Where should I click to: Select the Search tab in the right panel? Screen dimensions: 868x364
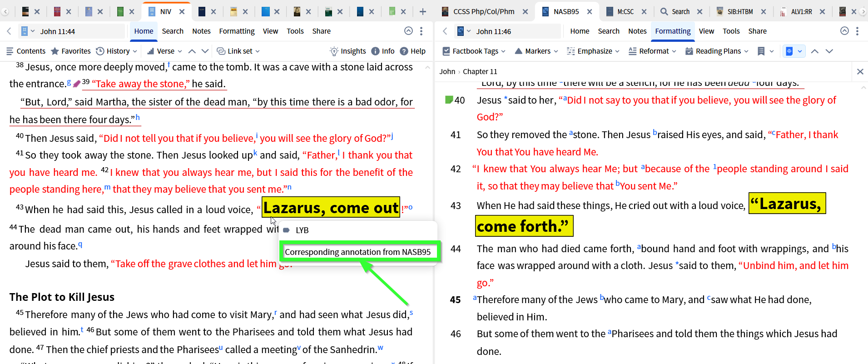(x=675, y=11)
